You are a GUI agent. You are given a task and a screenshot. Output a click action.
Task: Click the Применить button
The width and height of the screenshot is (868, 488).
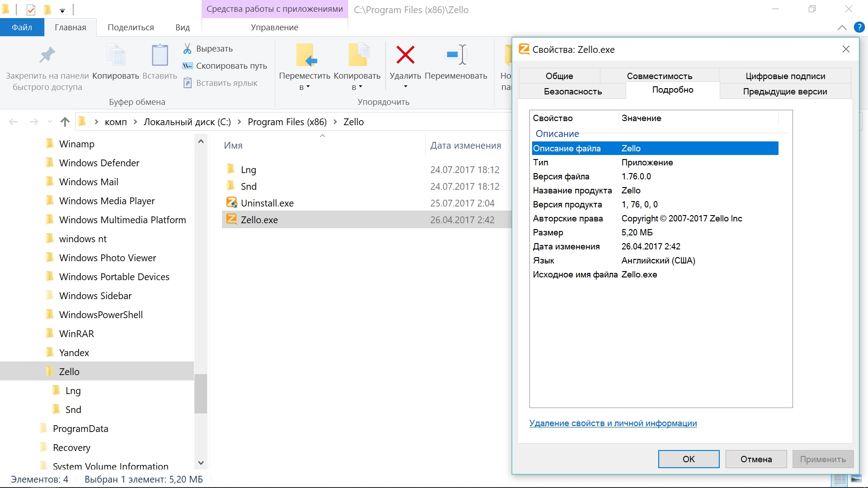tap(823, 459)
